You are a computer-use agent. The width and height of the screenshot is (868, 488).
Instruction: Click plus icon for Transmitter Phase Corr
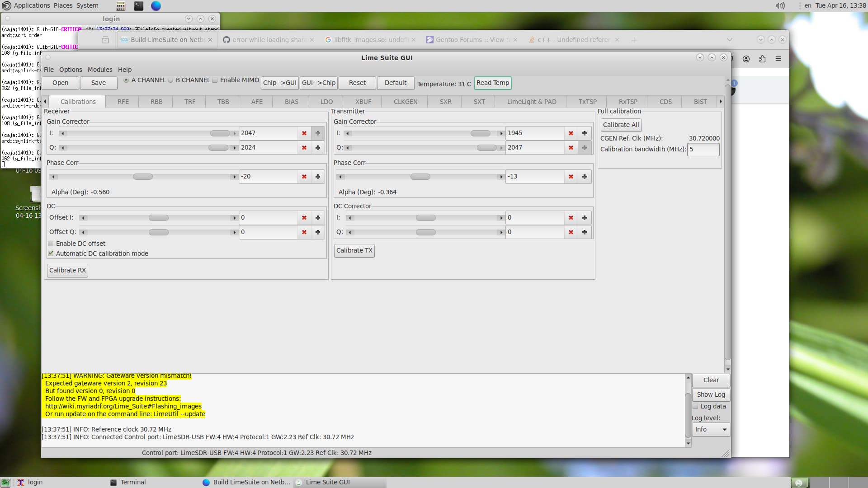click(x=585, y=177)
